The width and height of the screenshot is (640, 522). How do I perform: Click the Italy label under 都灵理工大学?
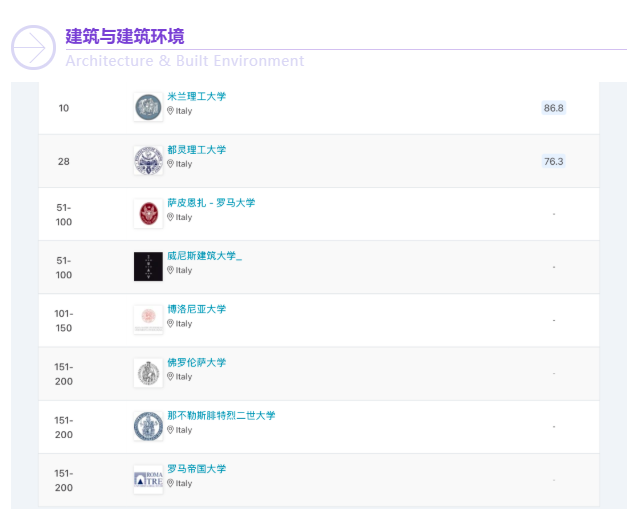pos(184,164)
